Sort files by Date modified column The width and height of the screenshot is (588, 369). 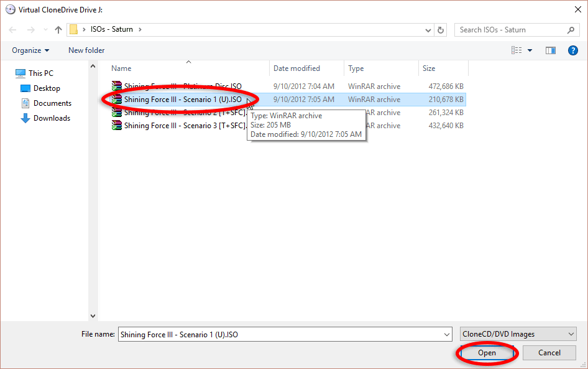[x=297, y=68]
